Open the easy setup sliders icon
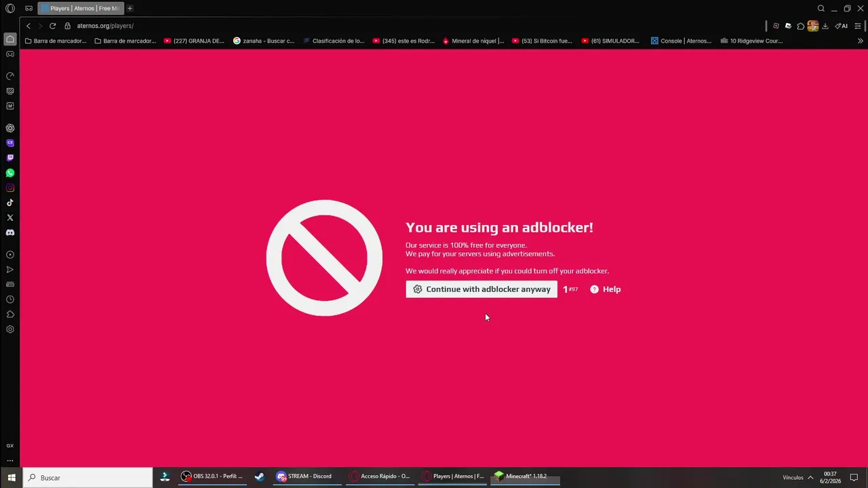 click(858, 26)
